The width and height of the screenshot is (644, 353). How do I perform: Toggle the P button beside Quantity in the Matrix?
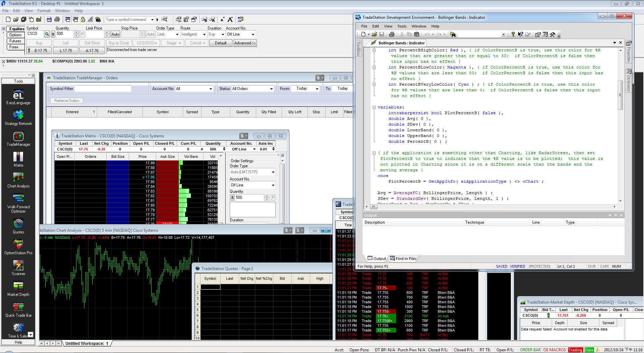[273, 197]
